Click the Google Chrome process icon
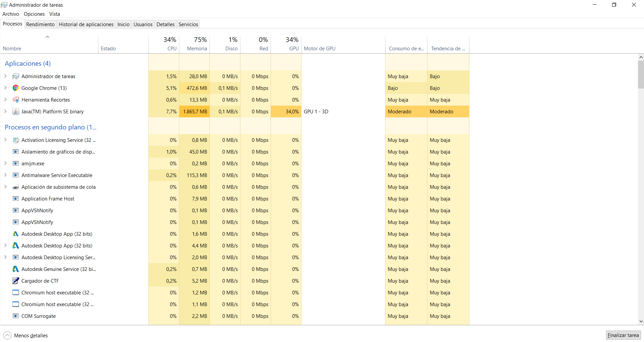Image resolution: width=644 pixels, height=342 pixels. pyautogui.click(x=15, y=88)
